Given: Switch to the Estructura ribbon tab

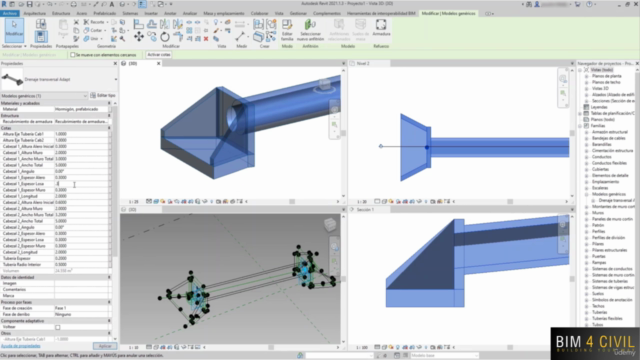Looking at the screenshot, I should click(x=61, y=13).
